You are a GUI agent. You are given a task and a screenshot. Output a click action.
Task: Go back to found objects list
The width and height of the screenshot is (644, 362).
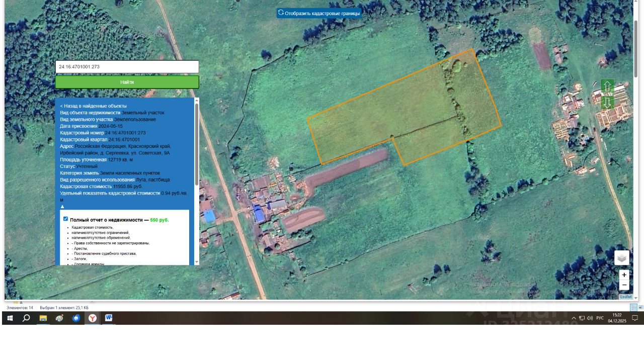tap(93, 106)
